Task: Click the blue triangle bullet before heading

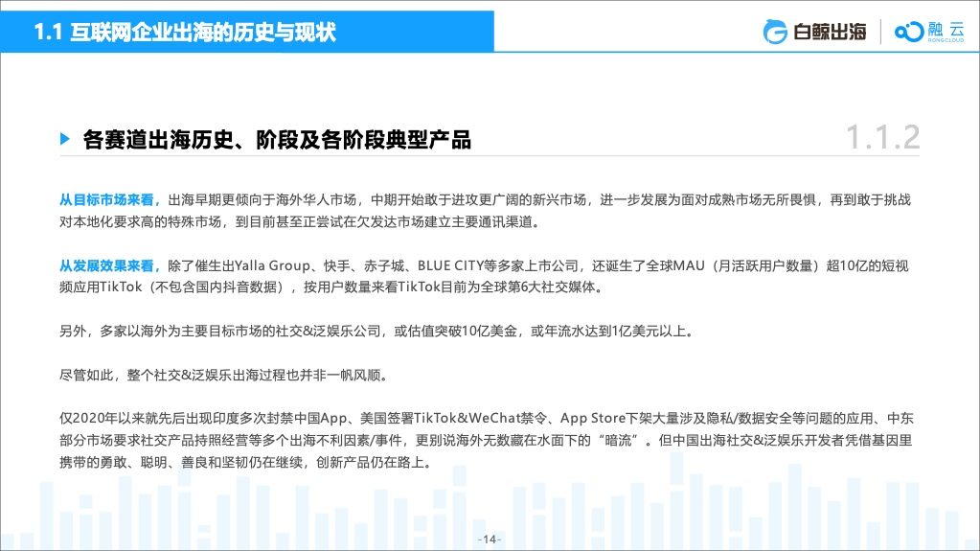Action: pyautogui.click(x=65, y=139)
